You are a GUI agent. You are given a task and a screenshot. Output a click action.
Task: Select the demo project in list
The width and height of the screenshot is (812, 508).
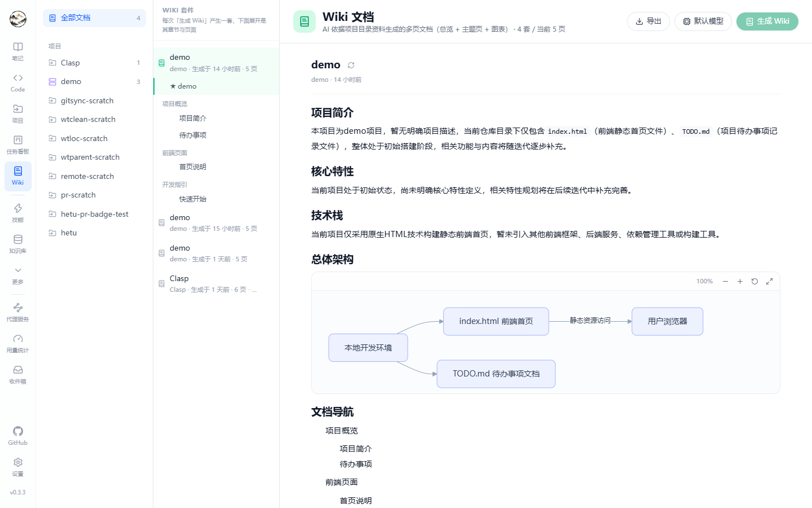[94, 82]
